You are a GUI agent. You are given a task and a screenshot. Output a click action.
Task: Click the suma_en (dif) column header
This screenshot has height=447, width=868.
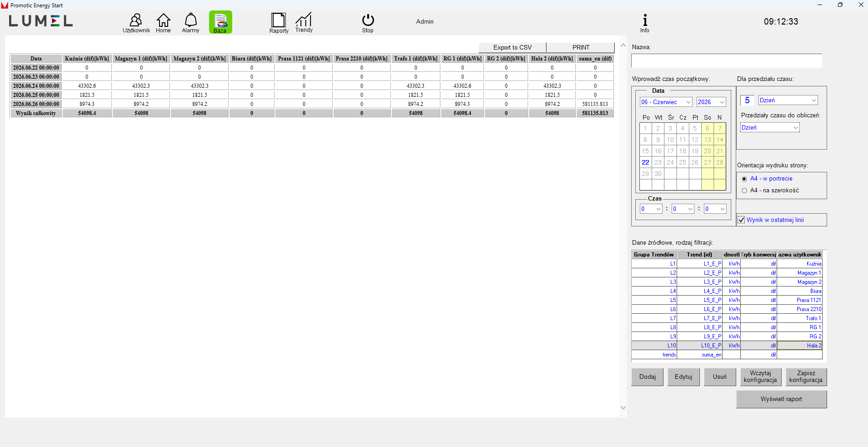pos(595,59)
